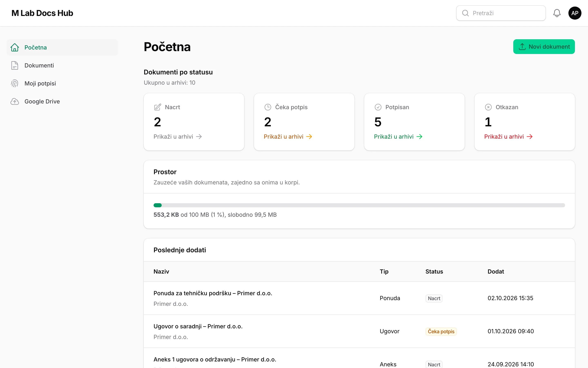Click the Dodat column header
The width and height of the screenshot is (588, 368).
point(496,271)
